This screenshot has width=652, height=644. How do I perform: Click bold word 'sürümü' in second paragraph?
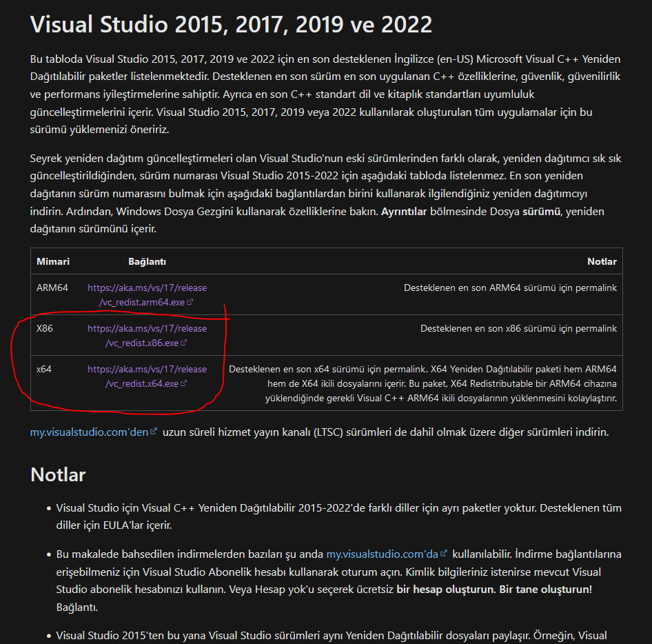[541, 212]
